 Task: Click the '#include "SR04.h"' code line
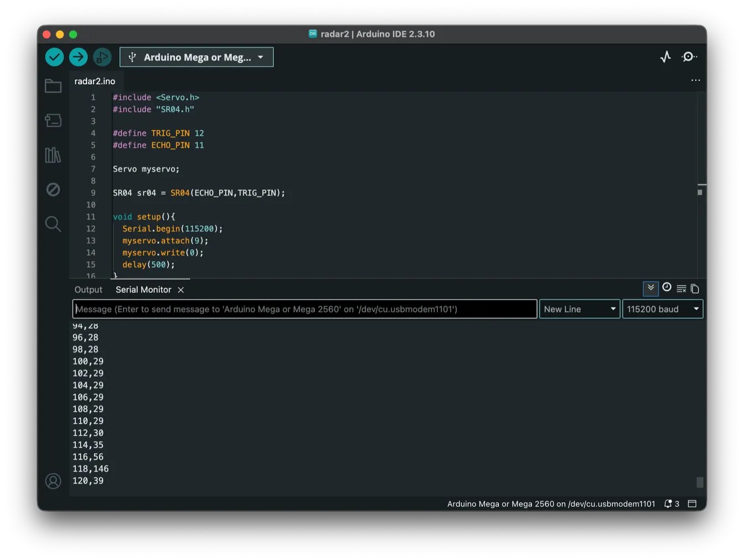point(153,110)
